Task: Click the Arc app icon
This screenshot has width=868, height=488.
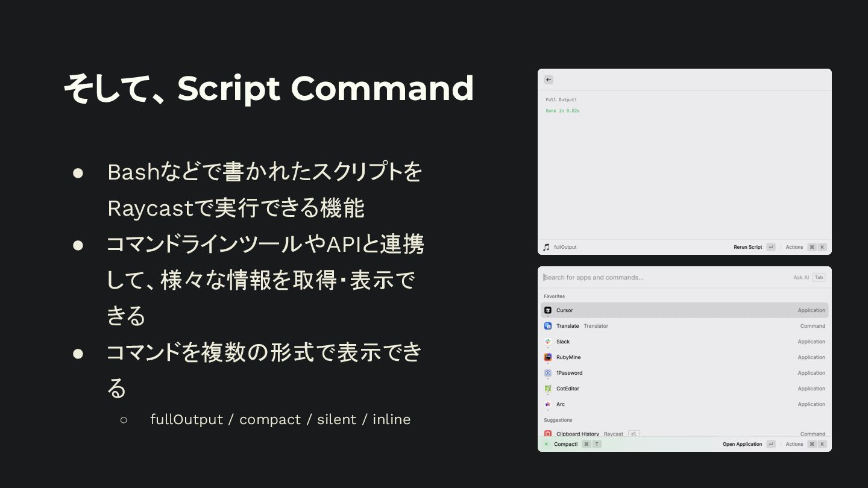Action: 548,404
